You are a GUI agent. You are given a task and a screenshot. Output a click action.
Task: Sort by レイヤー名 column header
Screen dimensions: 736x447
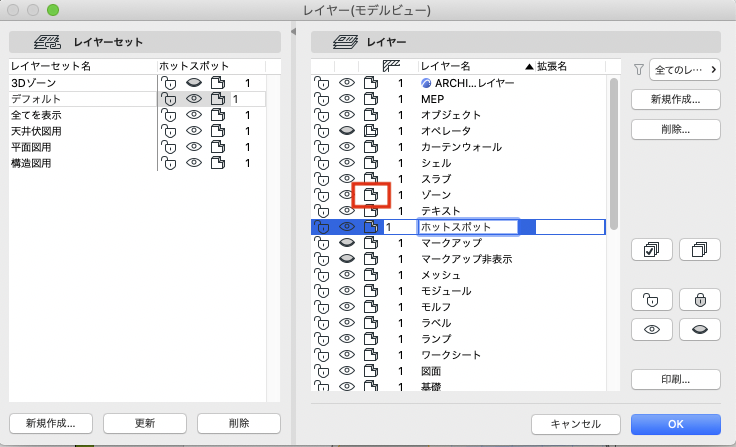point(445,66)
